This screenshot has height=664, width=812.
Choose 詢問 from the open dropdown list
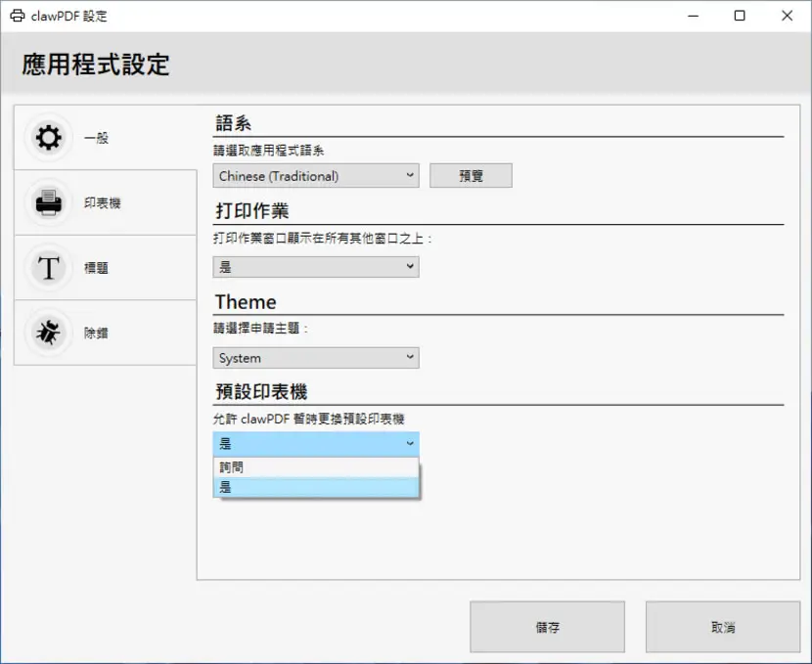pos(316,467)
